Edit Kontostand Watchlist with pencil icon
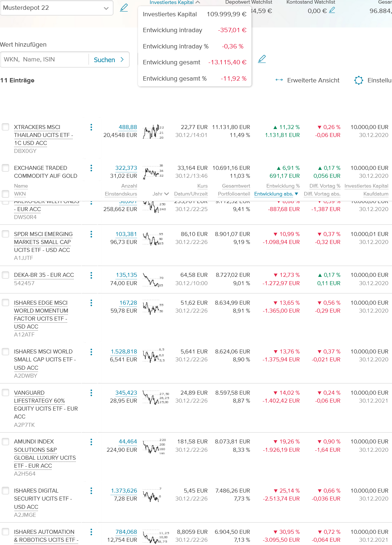 pyautogui.click(x=332, y=10)
